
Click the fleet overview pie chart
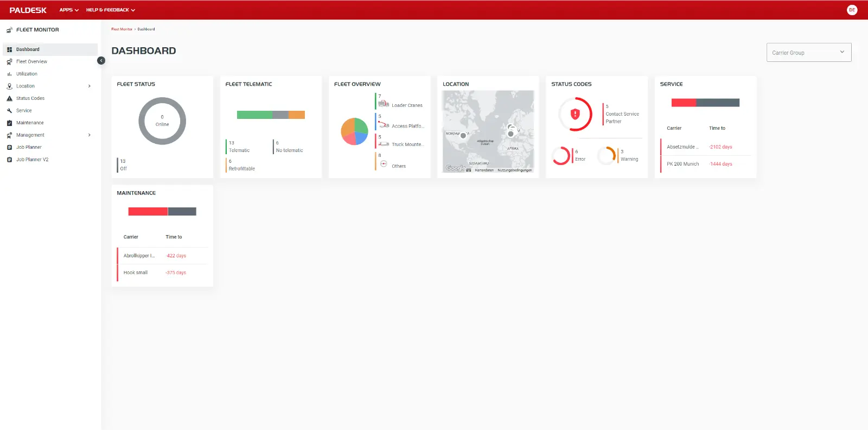354,131
